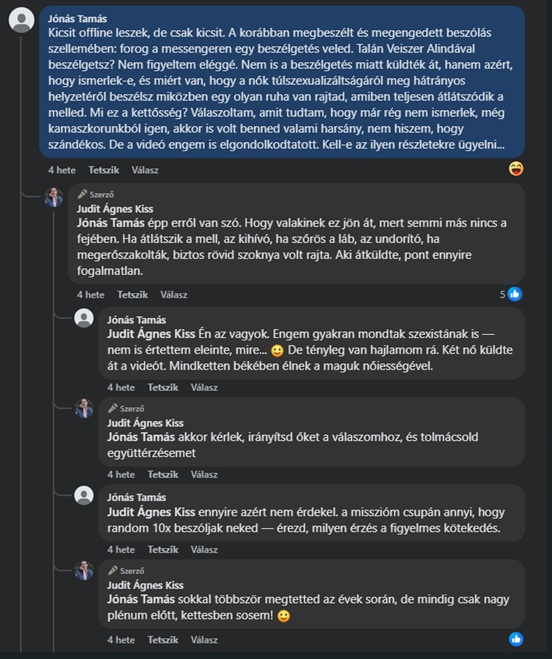
Task: Click the laughing emoji reaction on top comment
Action: click(516, 169)
